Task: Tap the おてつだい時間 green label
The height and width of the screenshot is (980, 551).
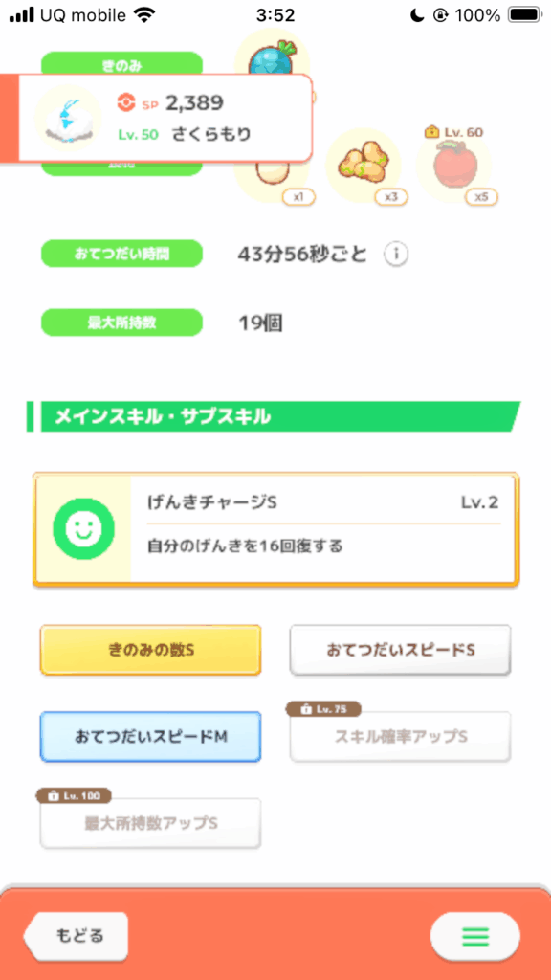Action: point(121,255)
